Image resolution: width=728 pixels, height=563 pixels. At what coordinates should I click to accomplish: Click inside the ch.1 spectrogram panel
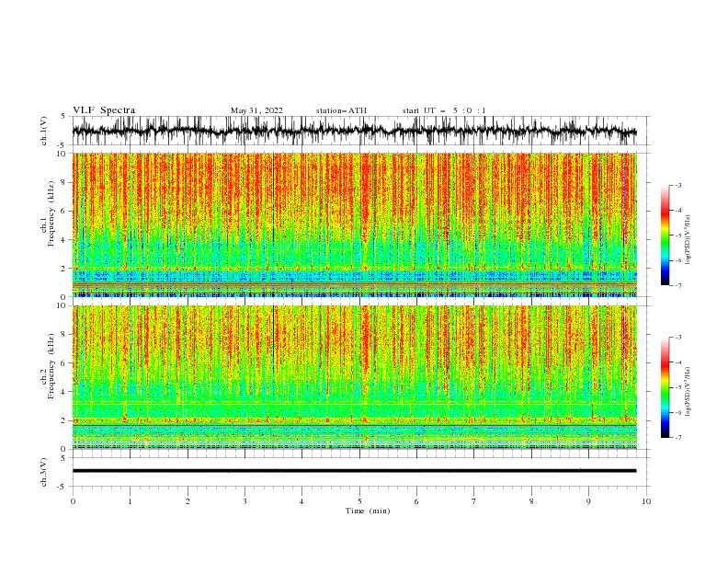[354, 224]
